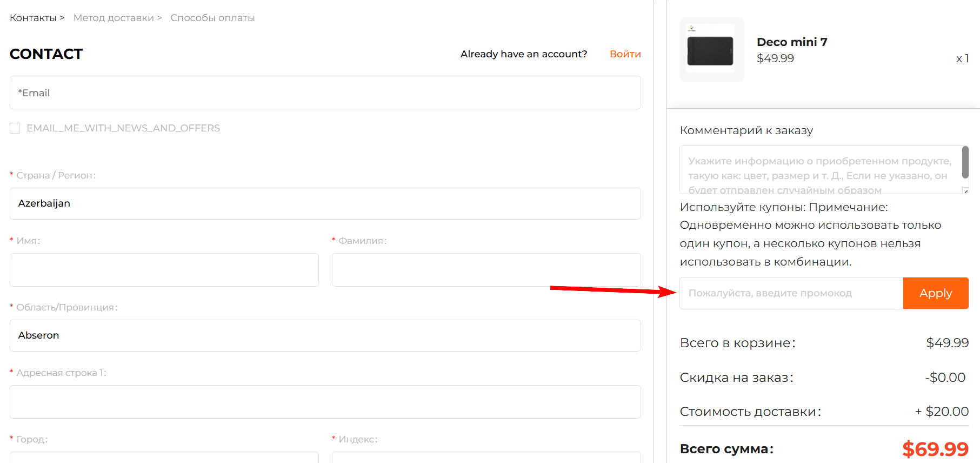Click the Deco mini 7 product thumbnail
Viewport: 980px width, 463px height.
[x=711, y=50]
